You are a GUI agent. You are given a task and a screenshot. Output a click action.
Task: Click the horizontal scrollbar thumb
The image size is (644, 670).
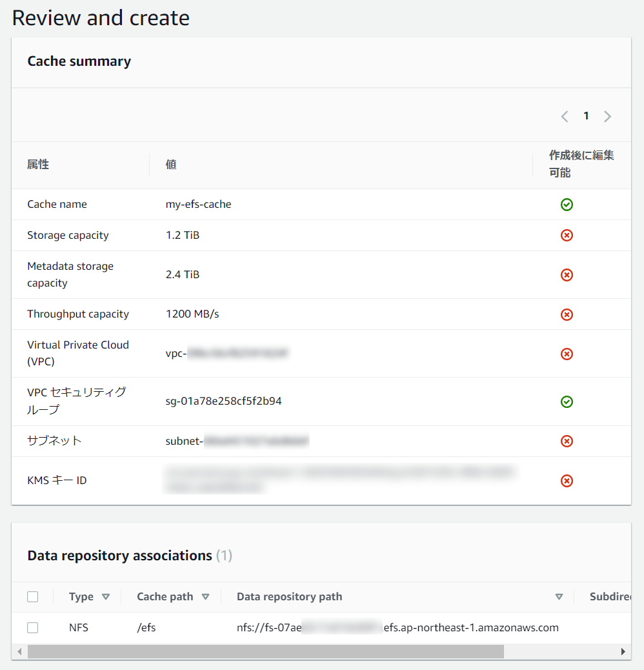(x=266, y=652)
